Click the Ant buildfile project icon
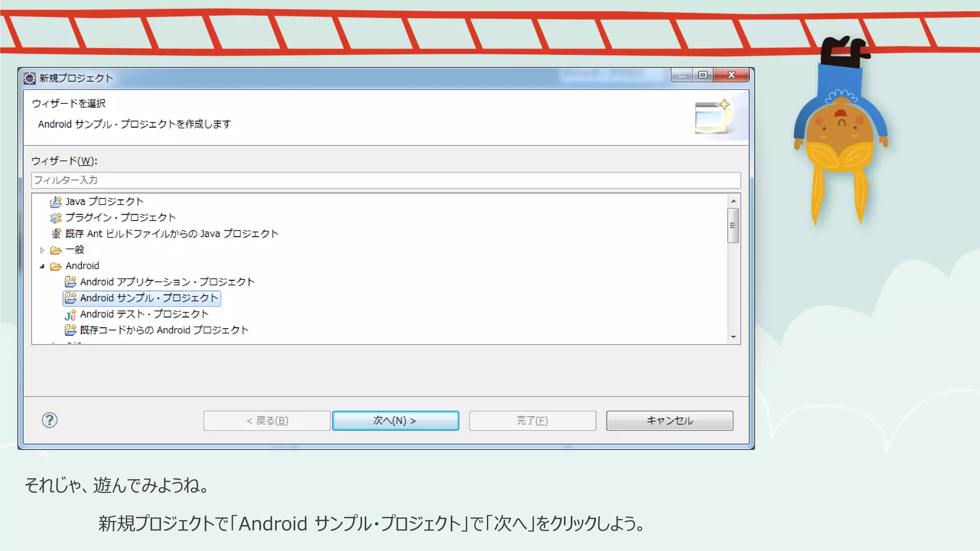This screenshot has width=980, height=551. click(56, 234)
